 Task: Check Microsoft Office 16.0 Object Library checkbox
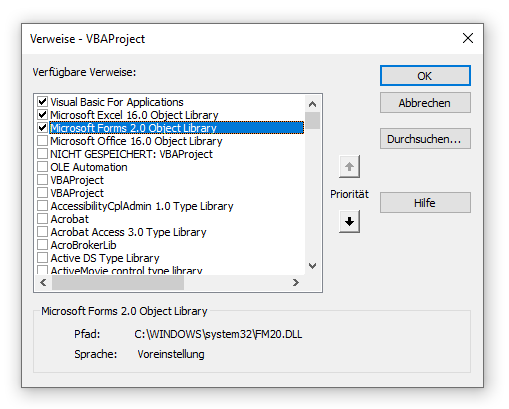click(42, 141)
